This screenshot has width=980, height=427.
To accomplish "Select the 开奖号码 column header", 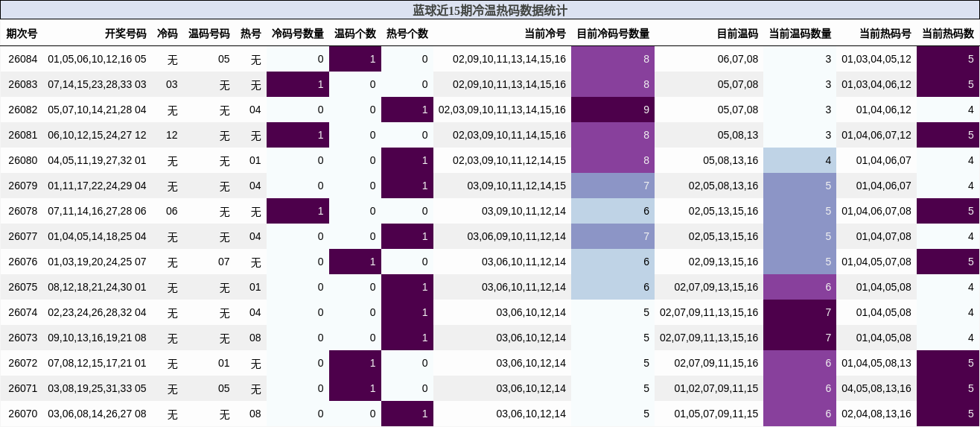I will click(x=126, y=34).
